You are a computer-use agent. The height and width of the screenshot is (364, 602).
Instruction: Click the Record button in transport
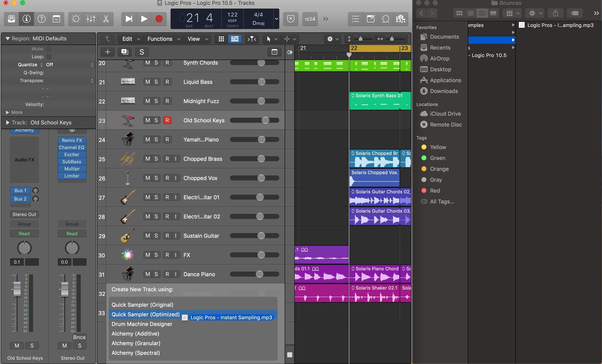point(159,19)
